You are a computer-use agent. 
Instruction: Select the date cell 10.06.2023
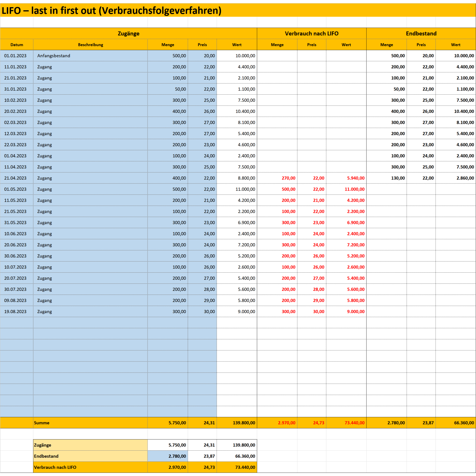tap(16, 234)
